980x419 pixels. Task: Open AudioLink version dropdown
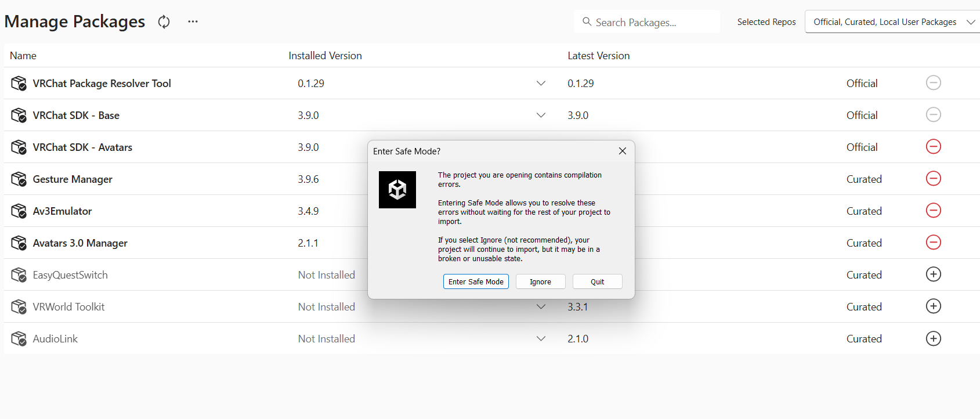tap(541, 339)
